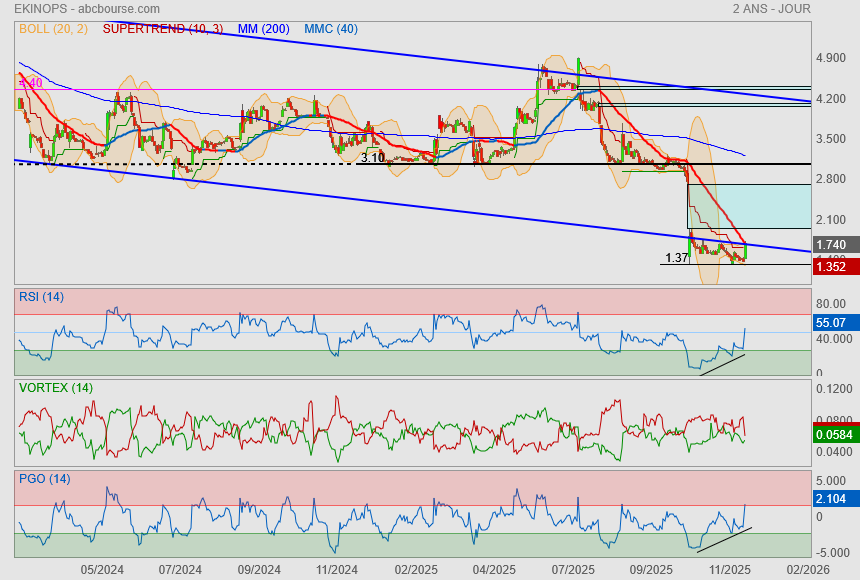This screenshot has height=580, width=860.
Task: Click the red 1.352 supertrend price tag
Action: (x=832, y=266)
